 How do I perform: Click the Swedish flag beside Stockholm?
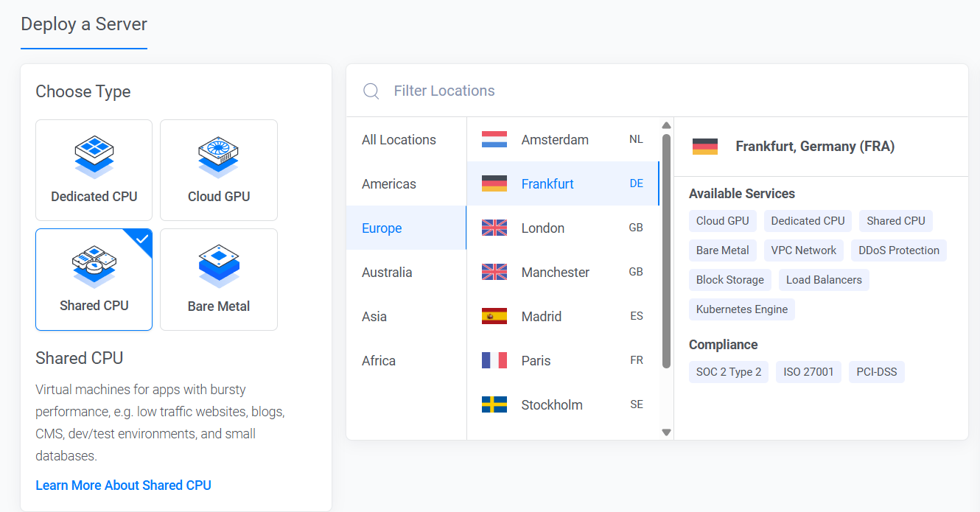click(494, 404)
